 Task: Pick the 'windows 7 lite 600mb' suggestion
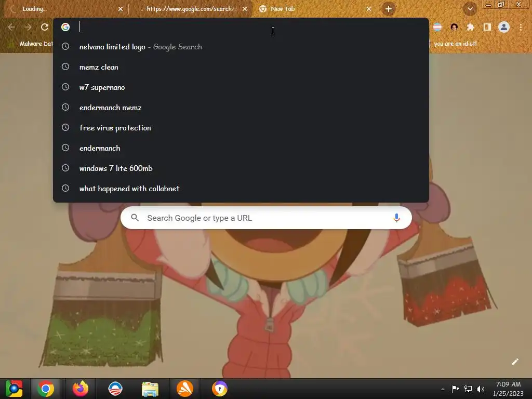pos(241,168)
